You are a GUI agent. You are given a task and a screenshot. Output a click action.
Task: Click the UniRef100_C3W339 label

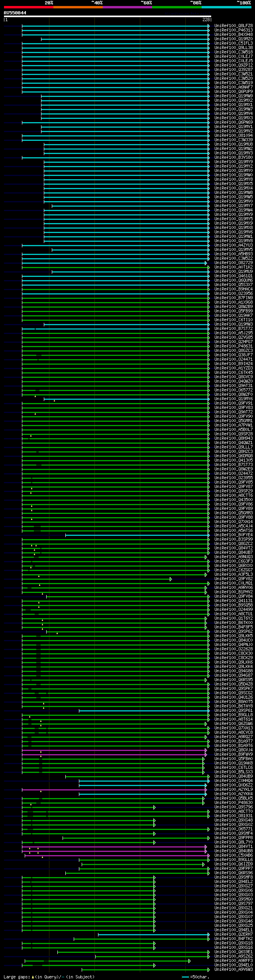tap(233, 140)
